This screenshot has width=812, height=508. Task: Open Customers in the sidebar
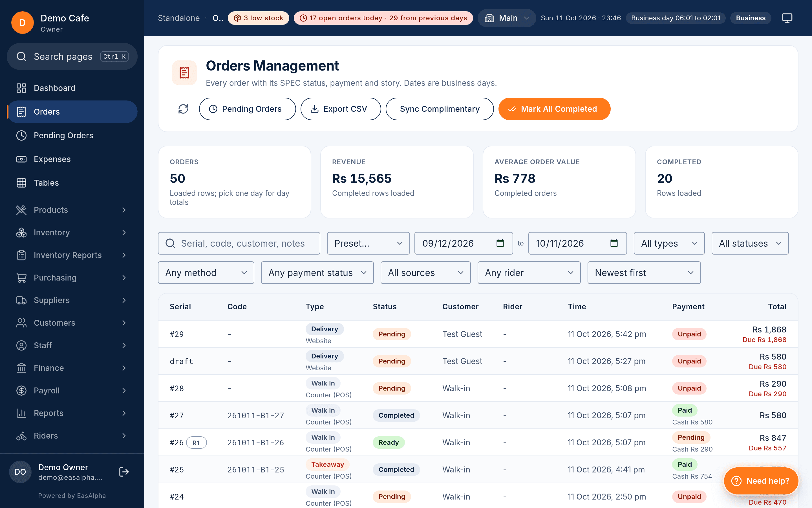click(x=72, y=323)
